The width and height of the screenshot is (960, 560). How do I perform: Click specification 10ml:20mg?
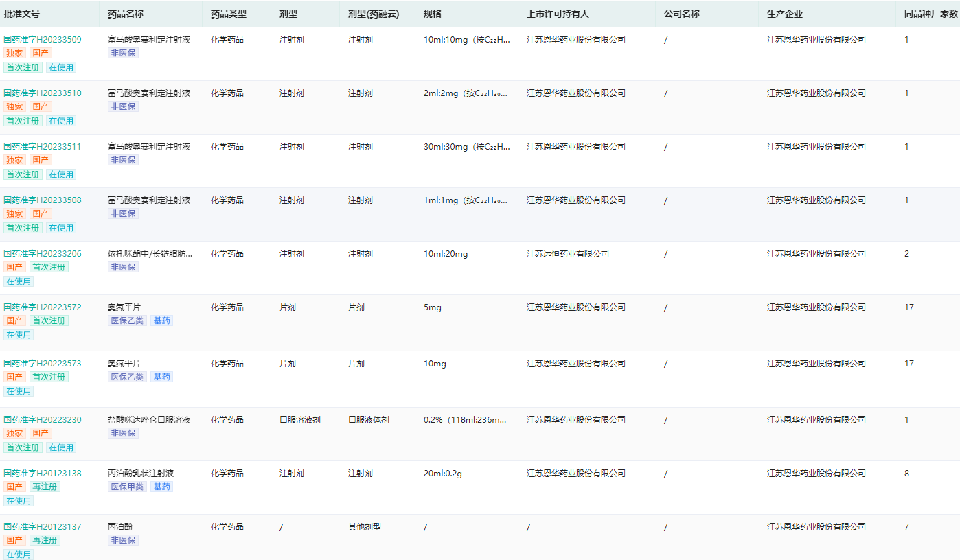pos(446,254)
